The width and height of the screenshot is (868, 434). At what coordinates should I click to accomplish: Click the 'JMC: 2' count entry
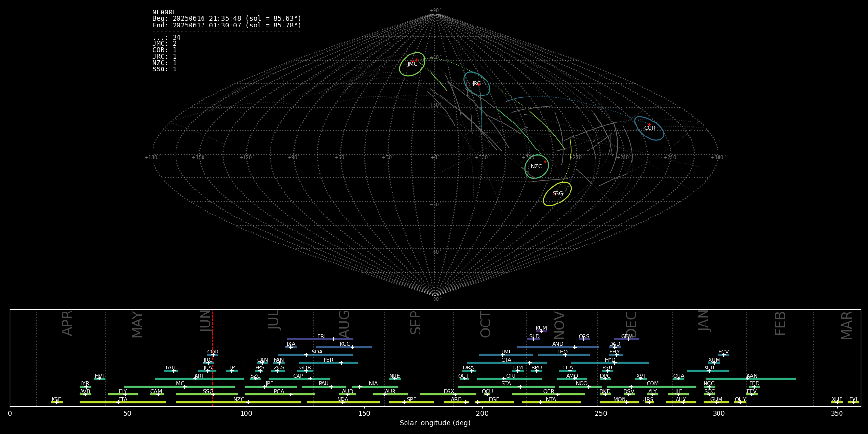click(164, 44)
